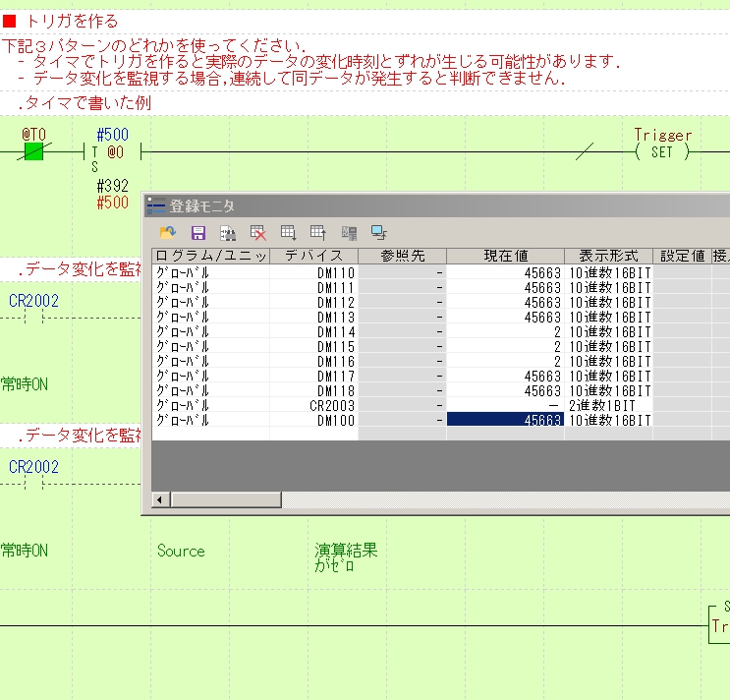Click the 演算結果がゼロ label in ladder
730x700 pixels.
346,557
